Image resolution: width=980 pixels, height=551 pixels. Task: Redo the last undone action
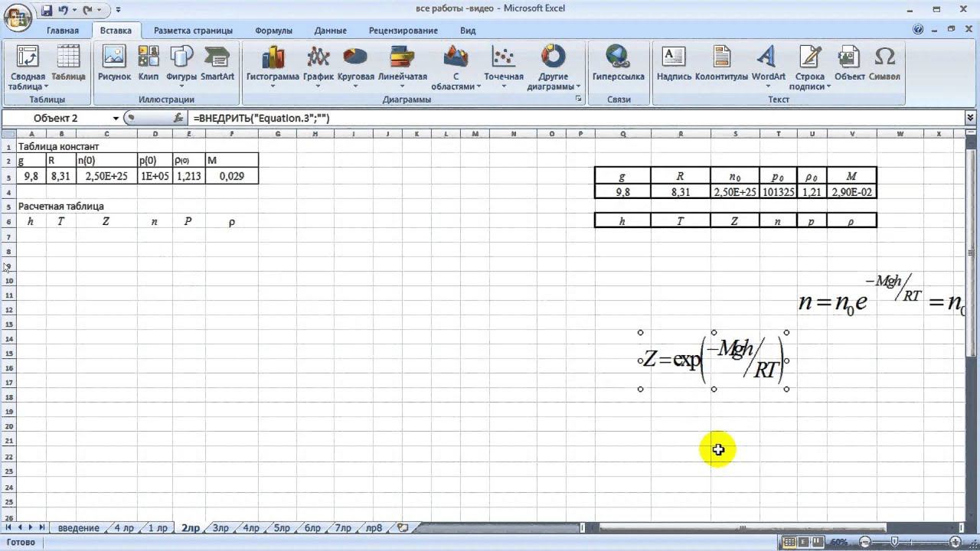pos(88,10)
